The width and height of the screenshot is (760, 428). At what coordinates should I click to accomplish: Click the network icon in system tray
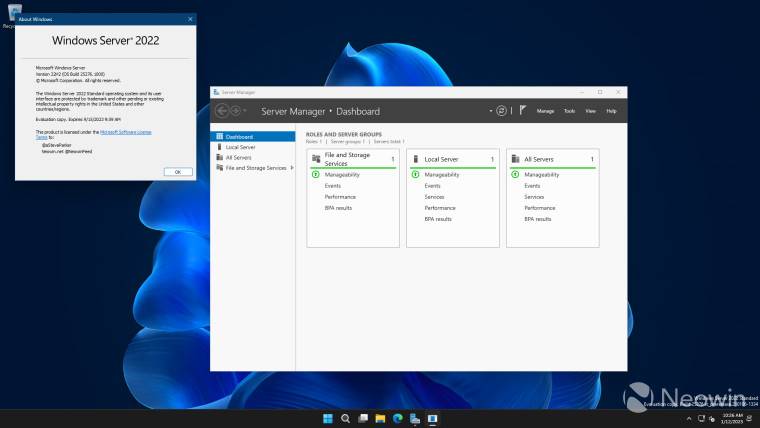click(701, 418)
